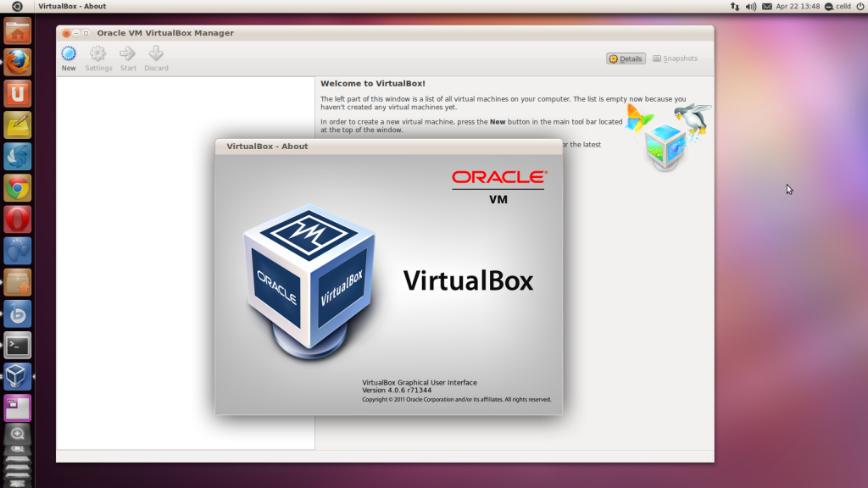
Task: Open the messaging envelope indicator menu
Action: [767, 6]
